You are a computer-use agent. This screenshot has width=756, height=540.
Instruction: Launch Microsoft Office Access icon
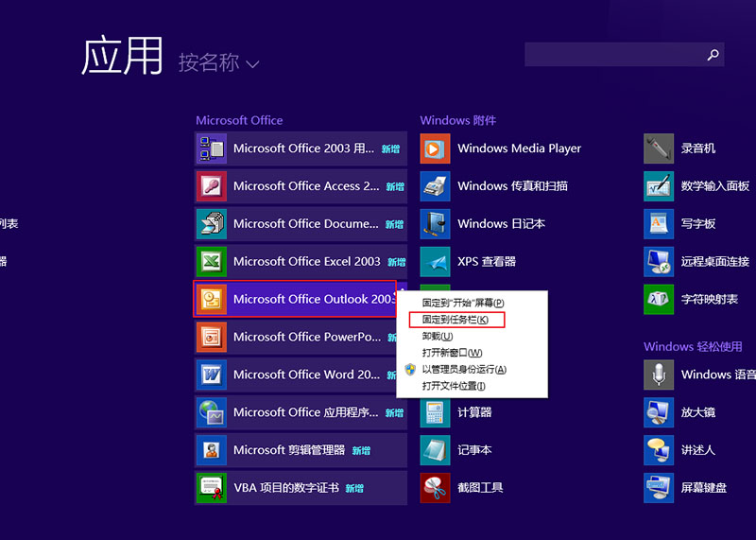(x=212, y=185)
